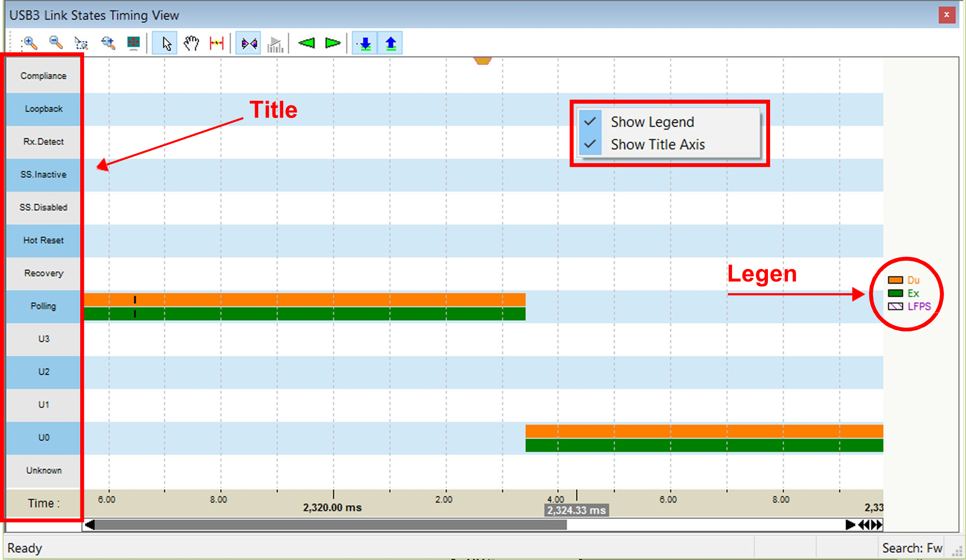Click the green Ex legend swatch

[x=895, y=293]
